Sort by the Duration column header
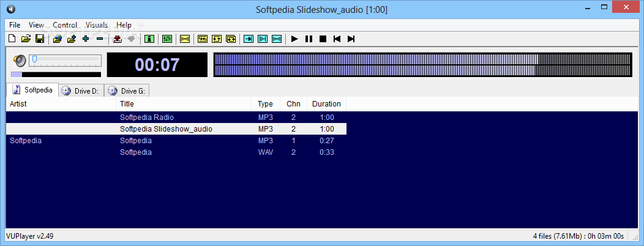 (x=326, y=104)
